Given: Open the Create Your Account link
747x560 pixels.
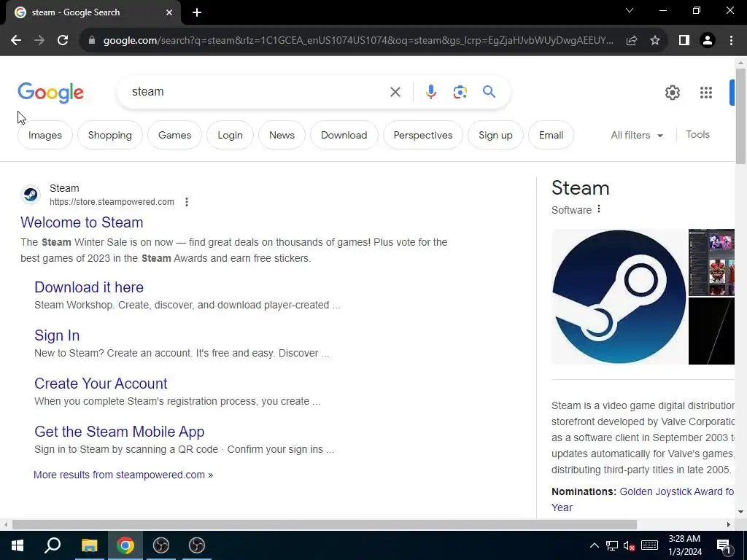Looking at the screenshot, I should 101,384.
